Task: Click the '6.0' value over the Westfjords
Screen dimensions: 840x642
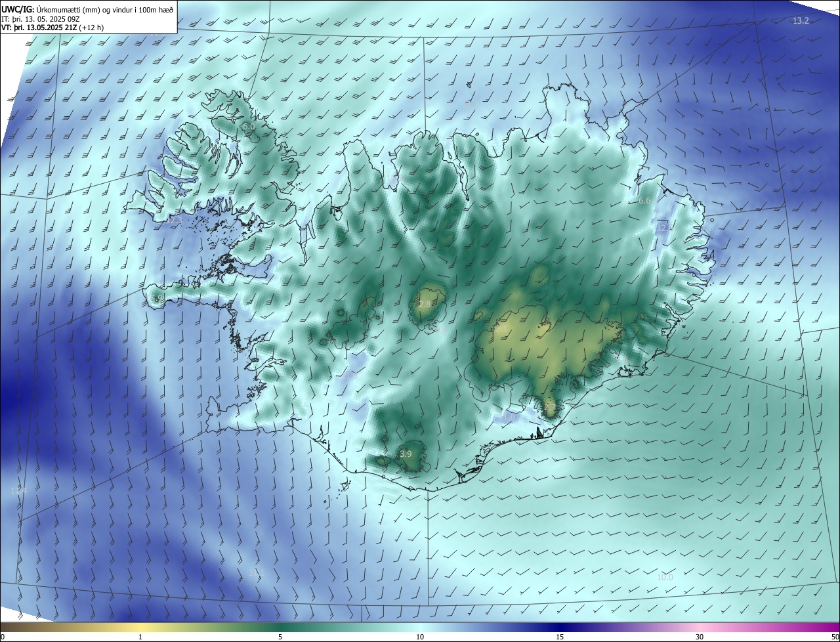Action: (x=248, y=126)
